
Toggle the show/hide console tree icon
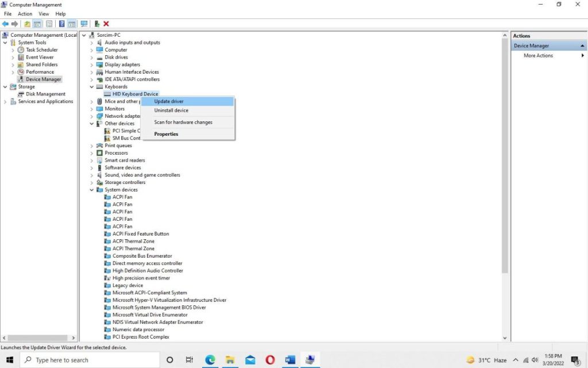pos(37,24)
